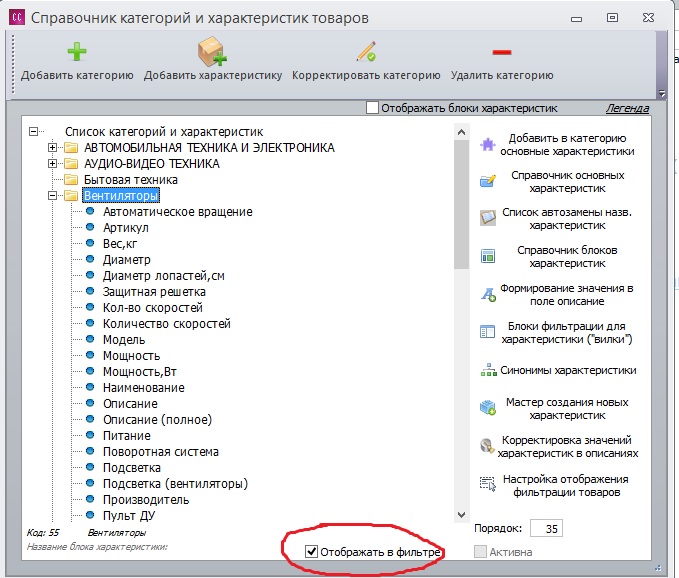Screen dimensions: 679x578
Task: Select Диаметр лопастей,см in the tree
Action: [x=164, y=275]
